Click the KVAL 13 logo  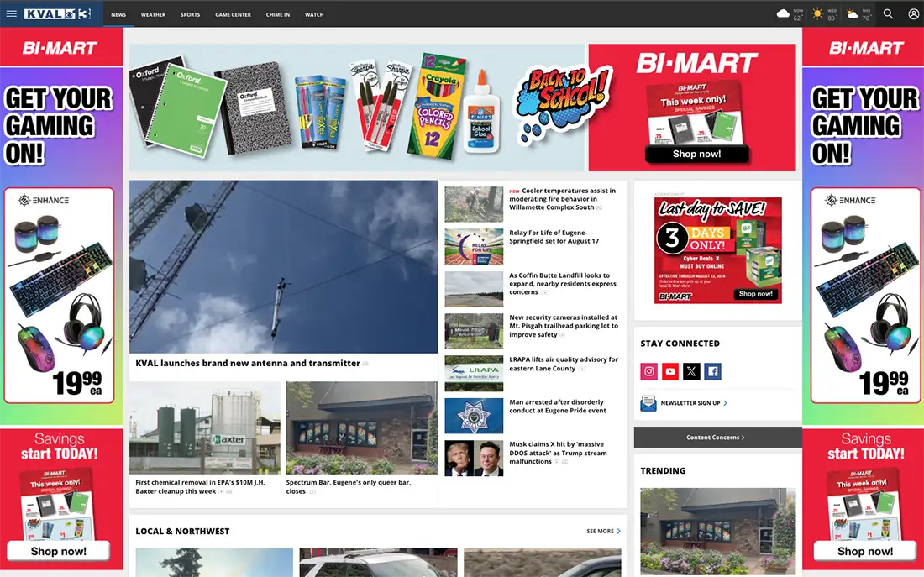click(x=58, y=13)
